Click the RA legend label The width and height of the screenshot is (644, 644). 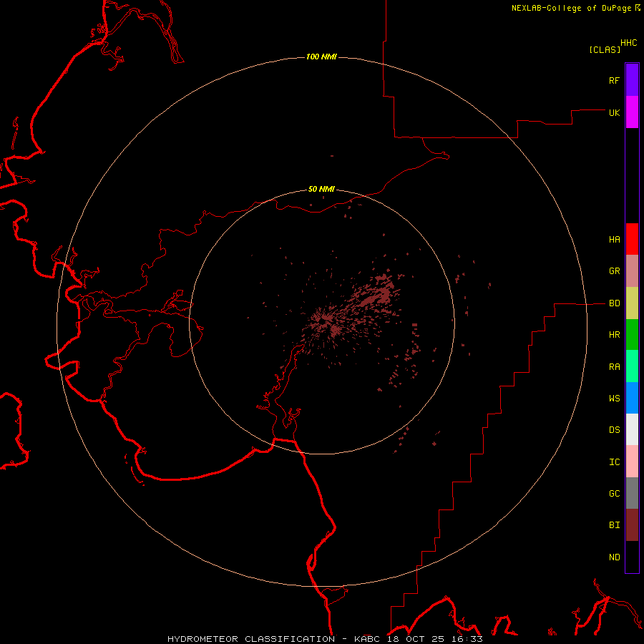click(614, 367)
